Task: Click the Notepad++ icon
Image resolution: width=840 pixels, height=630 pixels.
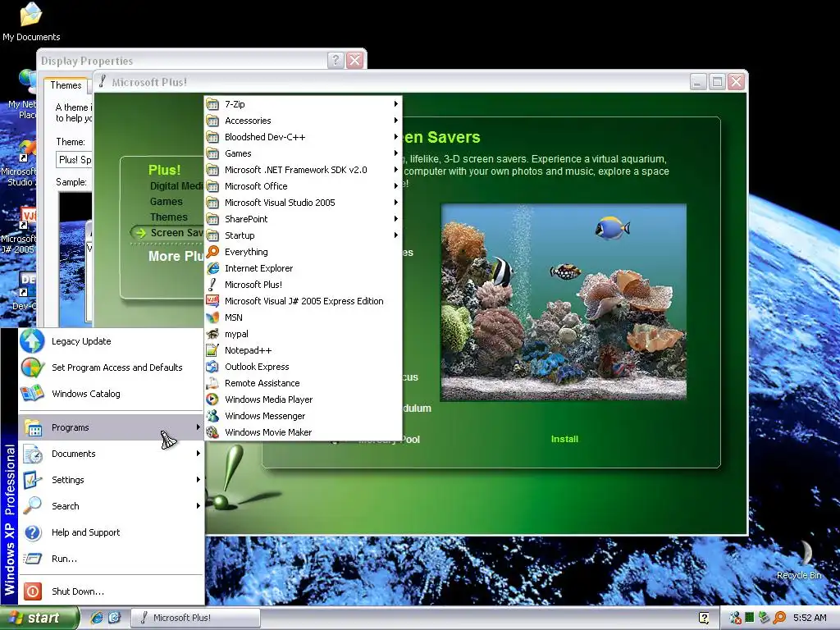Action: pos(212,350)
